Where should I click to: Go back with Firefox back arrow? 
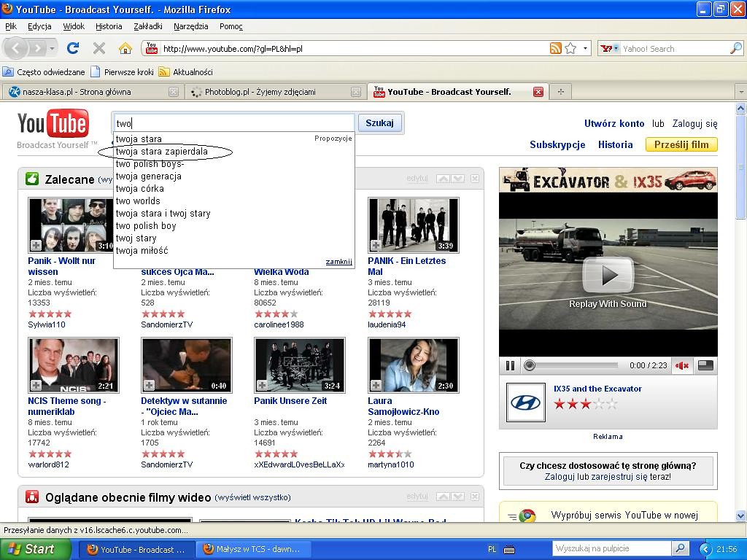(x=15, y=48)
